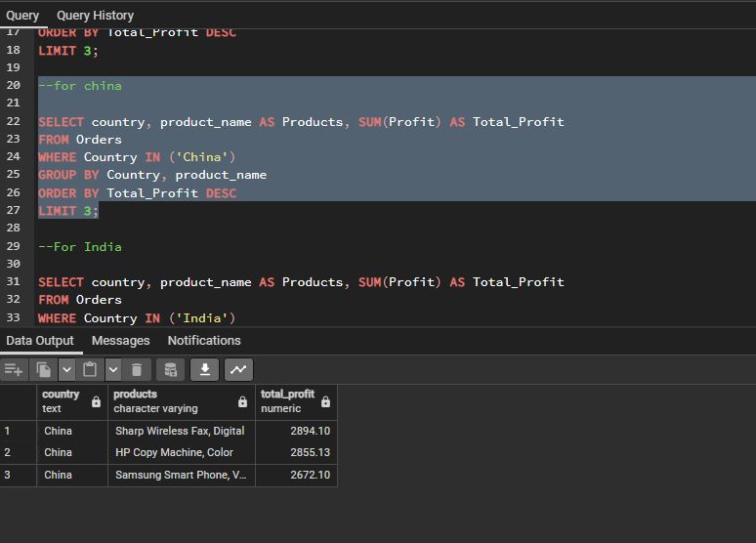Click the WHERE Country IN ('India') line

point(137,318)
